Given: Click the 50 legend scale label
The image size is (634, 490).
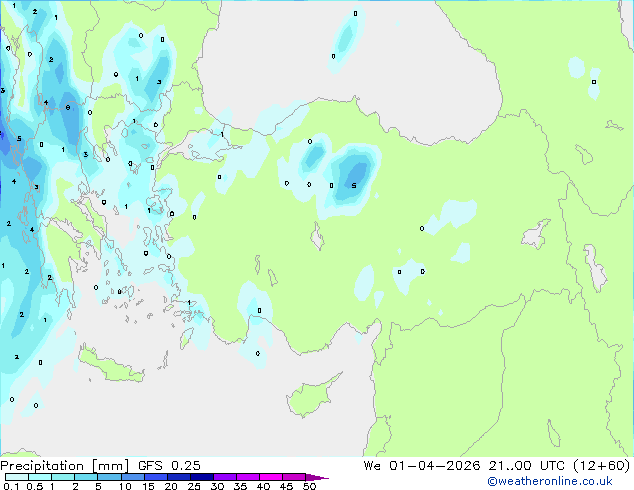Looking at the screenshot, I should click(309, 486).
